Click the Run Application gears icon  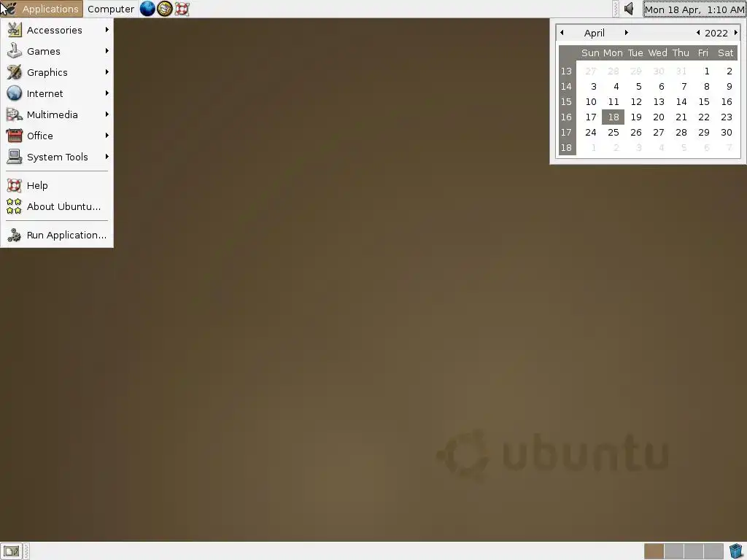[15, 235]
